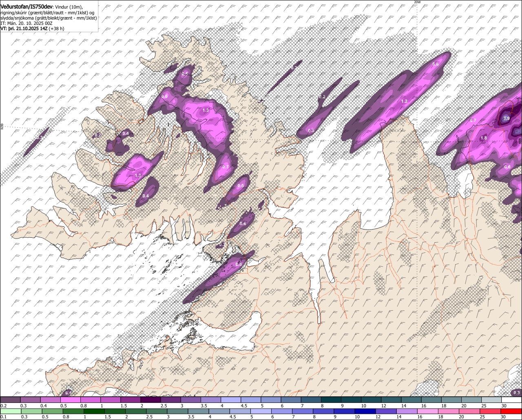Select bottom-row legend swatch beginning at 20
The width and height of the screenshot is (522, 420).
click(x=469, y=411)
